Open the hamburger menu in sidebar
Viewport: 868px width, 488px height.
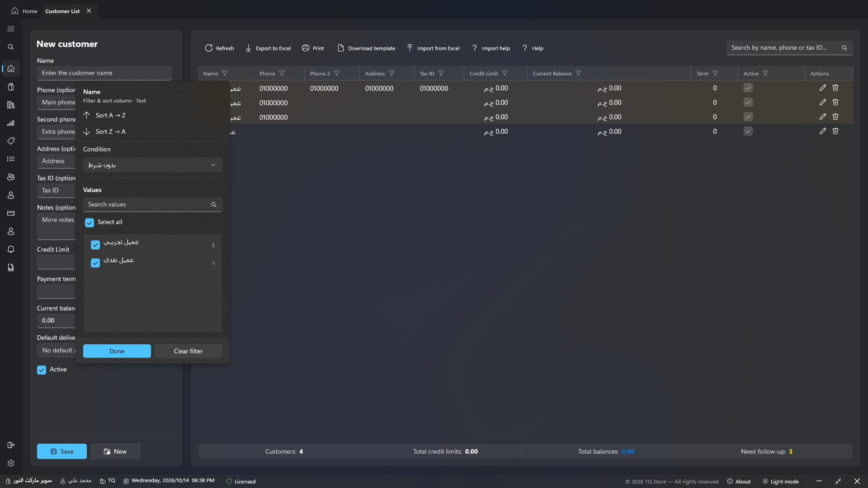11,29
